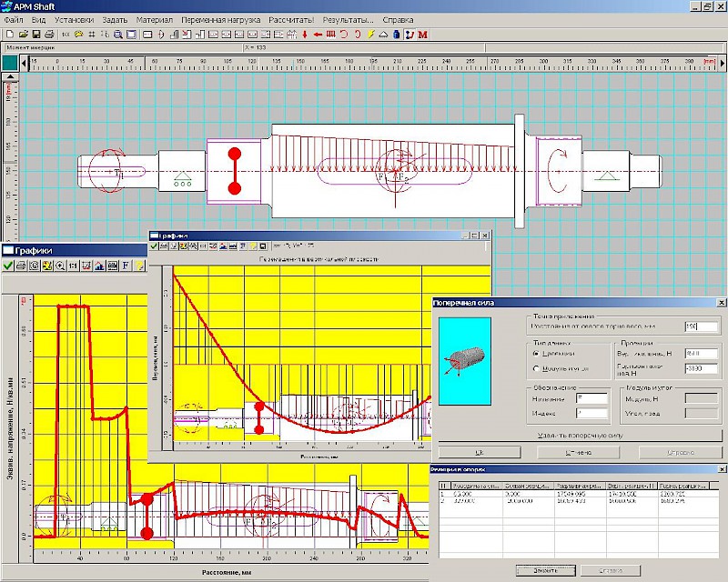Select the right triangular support on shaft
This screenshot has width=728, height=582.
coord(606,176)
